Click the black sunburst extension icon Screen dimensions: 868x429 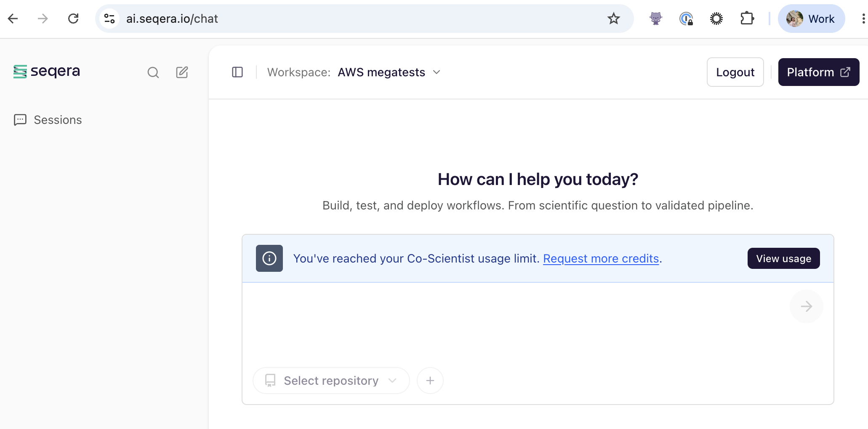tap(716, 19)
